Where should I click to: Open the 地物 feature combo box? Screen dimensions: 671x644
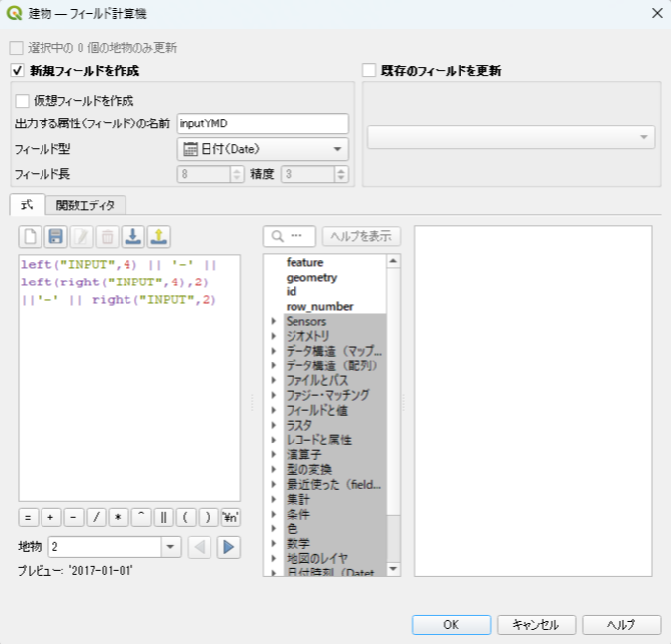pos(115,547)
